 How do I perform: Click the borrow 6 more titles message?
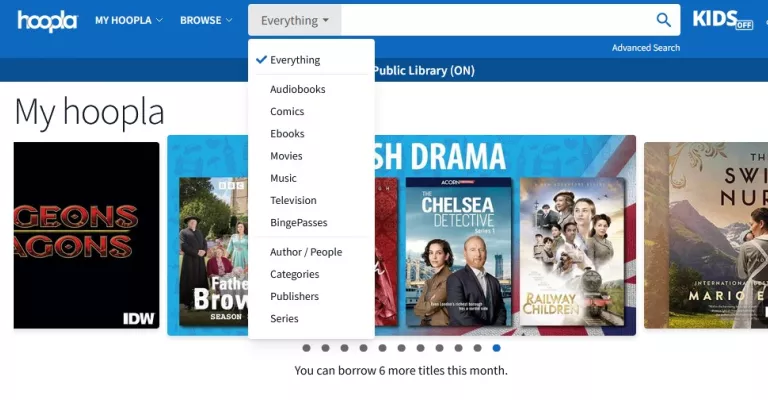(x=401, y=371)
